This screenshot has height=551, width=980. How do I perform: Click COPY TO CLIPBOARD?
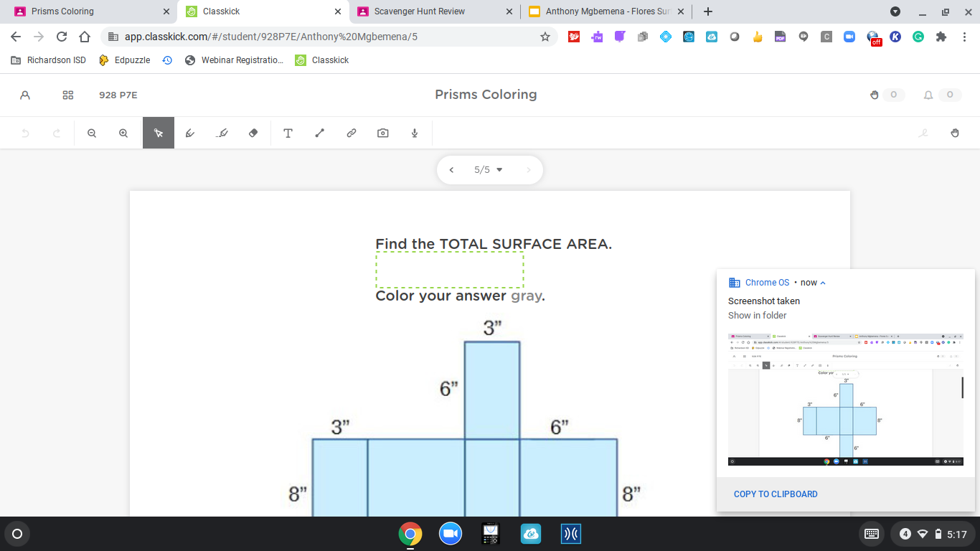776,494
